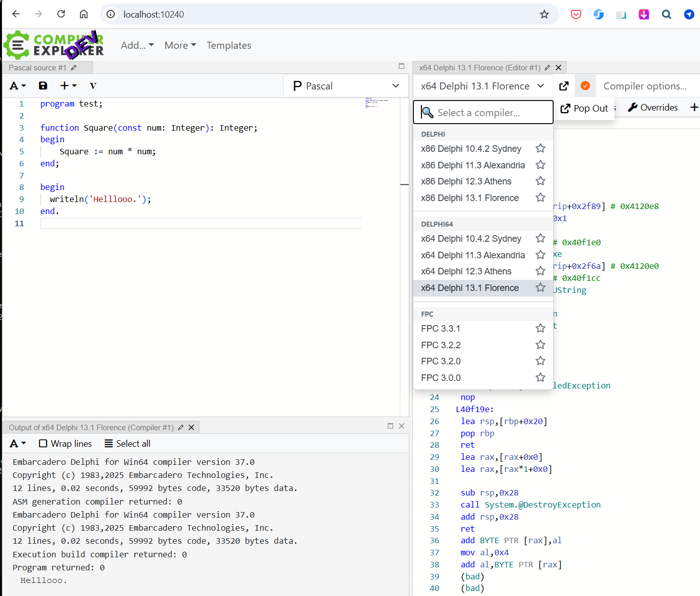Toggle Vim mode icon in editor toolbar

pyautogui.click(x=93, y=86)
